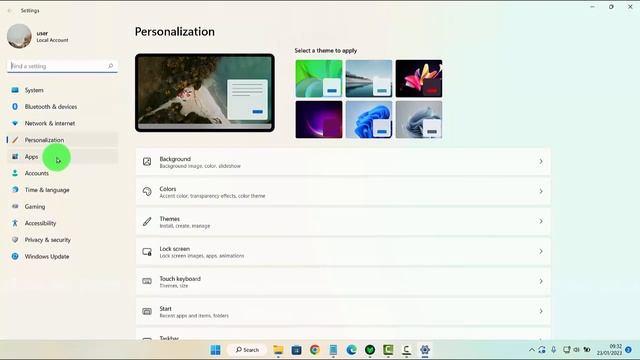Click the Windows Update icon in sidebar
Viewport: 640px width, 360px height.
point(15,256)
